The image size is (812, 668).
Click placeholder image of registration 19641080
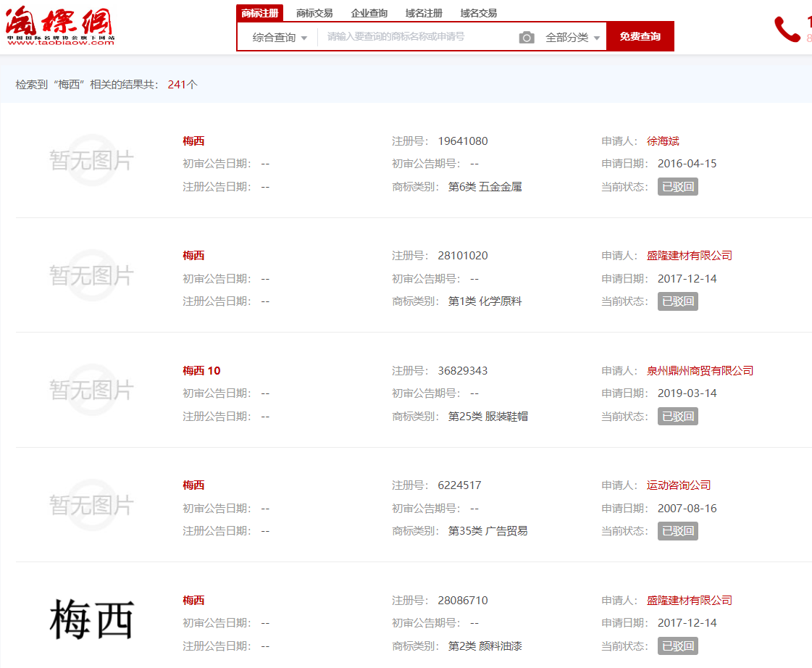point(91,160)
